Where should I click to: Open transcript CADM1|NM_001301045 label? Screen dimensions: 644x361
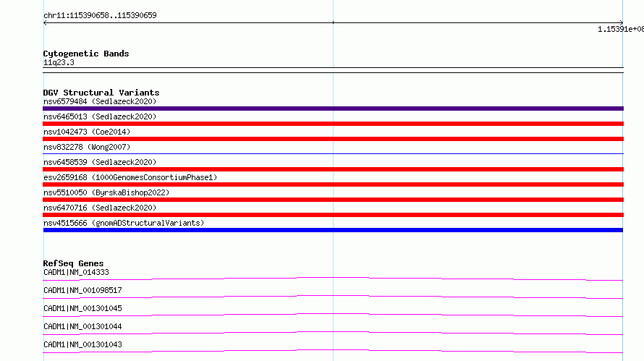[82, 308]
